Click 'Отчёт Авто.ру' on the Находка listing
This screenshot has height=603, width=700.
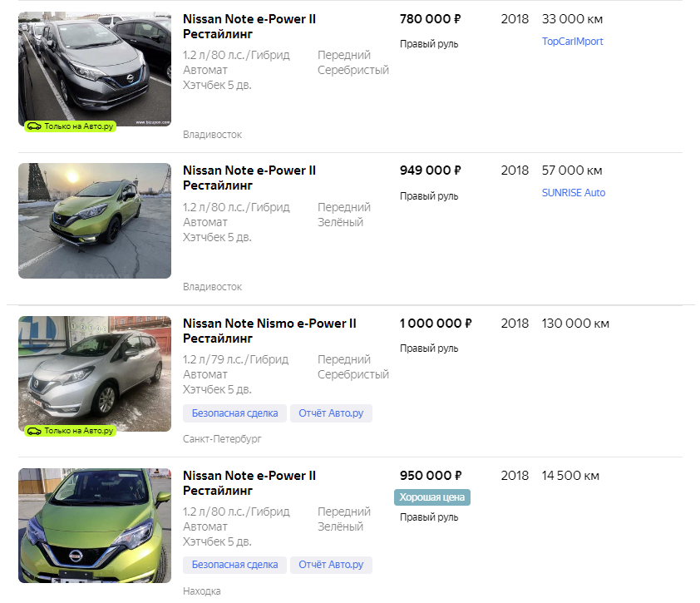pos(331,565)
